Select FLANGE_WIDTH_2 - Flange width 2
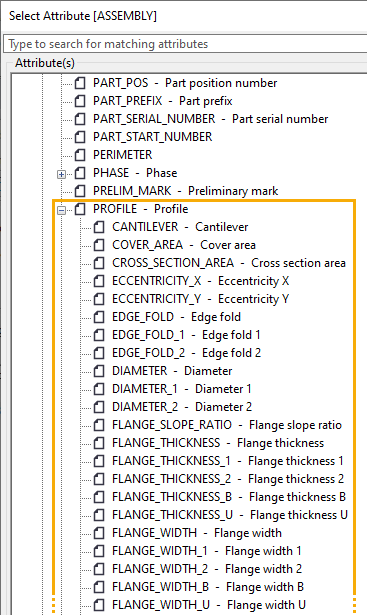 tap(207, 569)
